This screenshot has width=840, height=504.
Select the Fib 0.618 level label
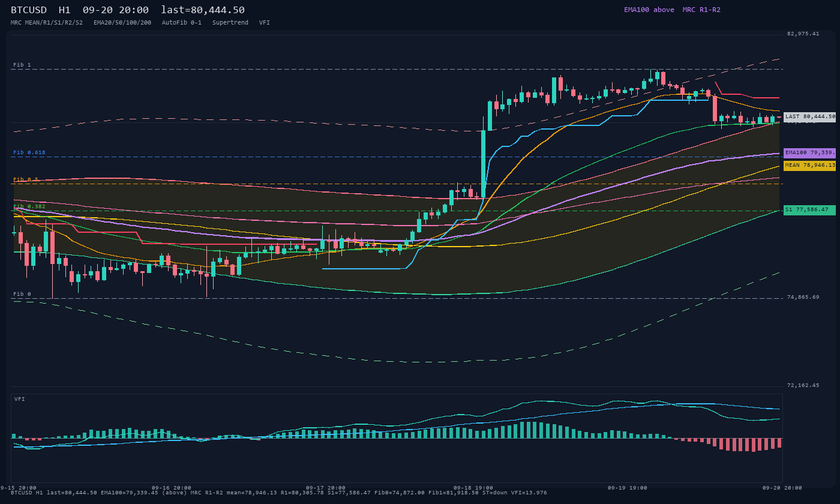tap(29, 152)
